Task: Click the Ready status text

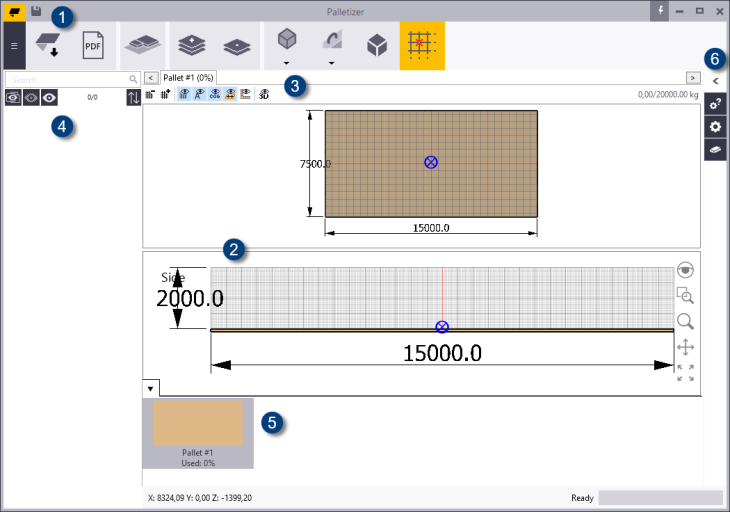Action: click(x=582, y=498)
